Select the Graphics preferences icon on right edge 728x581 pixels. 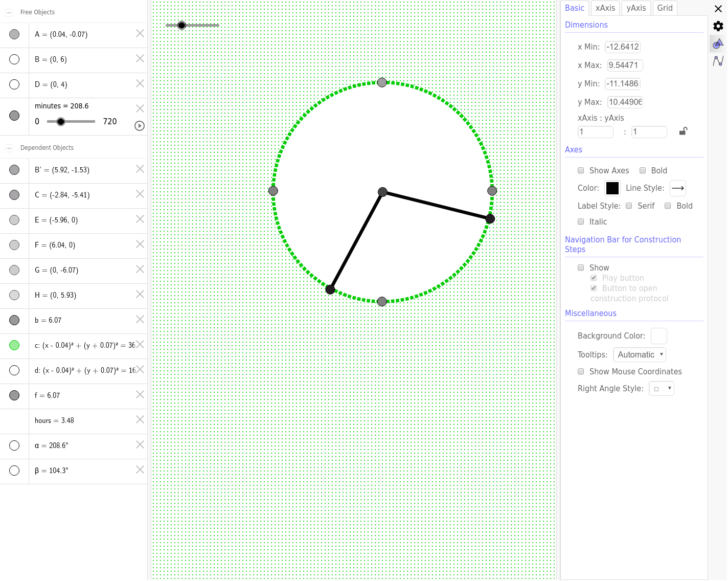(x=718, y=43)
